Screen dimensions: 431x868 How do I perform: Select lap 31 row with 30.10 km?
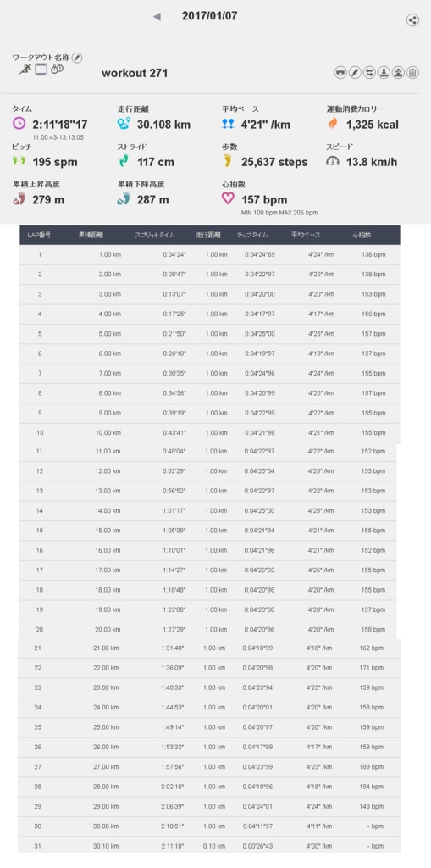210,846
